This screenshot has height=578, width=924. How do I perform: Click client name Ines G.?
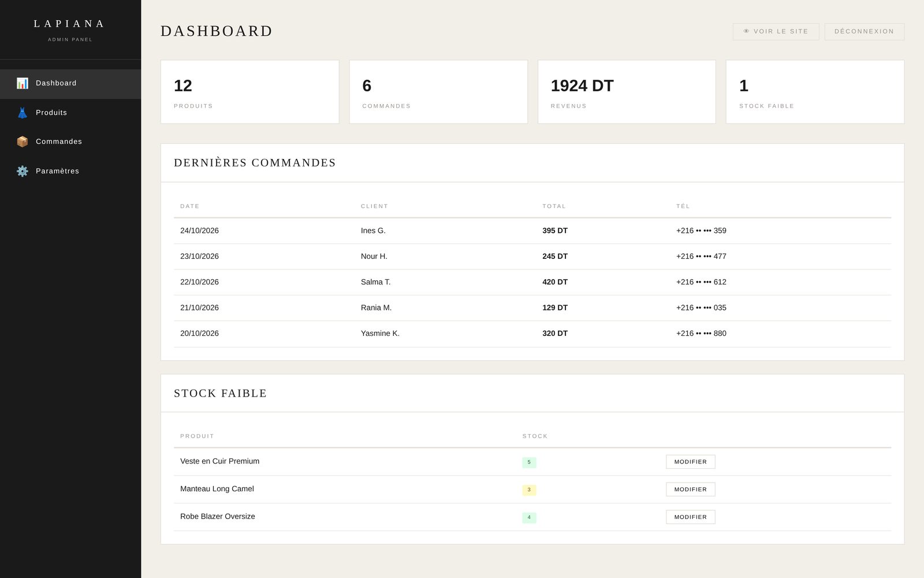(373, 231)
